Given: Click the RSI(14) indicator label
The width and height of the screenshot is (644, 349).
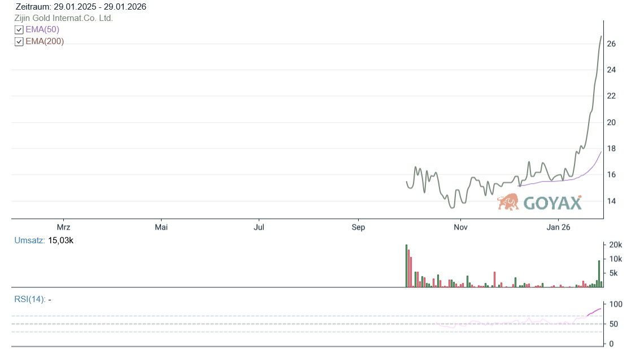Looking at the screenshot, I should coord(29,299).
